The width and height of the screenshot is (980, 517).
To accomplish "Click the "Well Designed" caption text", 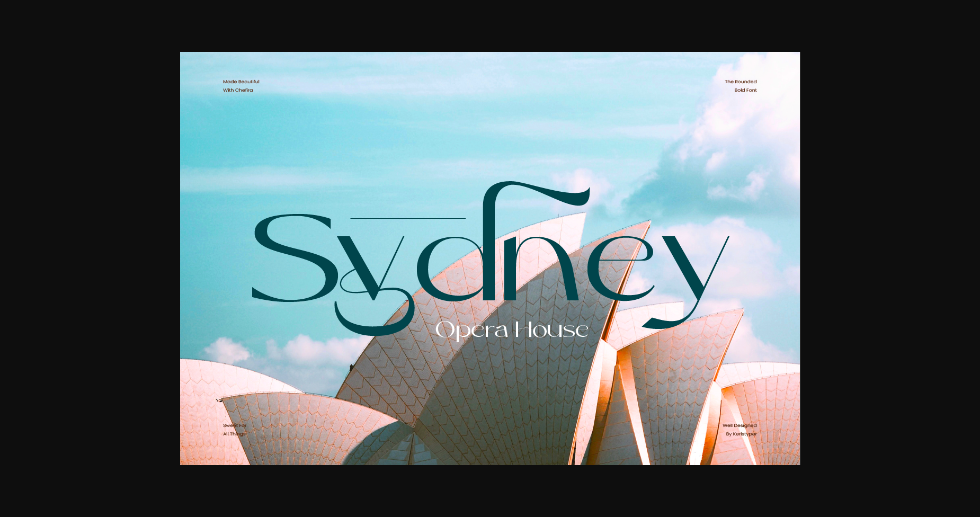I will pos(740,425).
